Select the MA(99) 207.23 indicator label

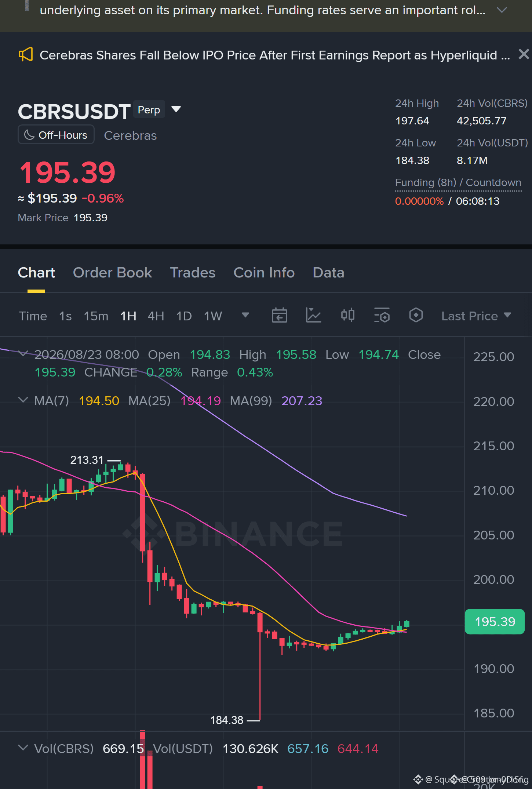coord(276,401)
